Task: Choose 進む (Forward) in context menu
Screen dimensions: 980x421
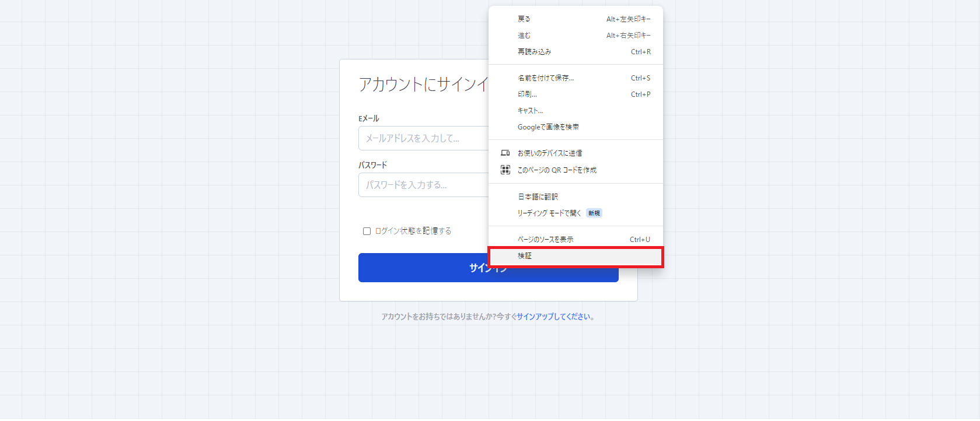Action: tap(576, 36)
